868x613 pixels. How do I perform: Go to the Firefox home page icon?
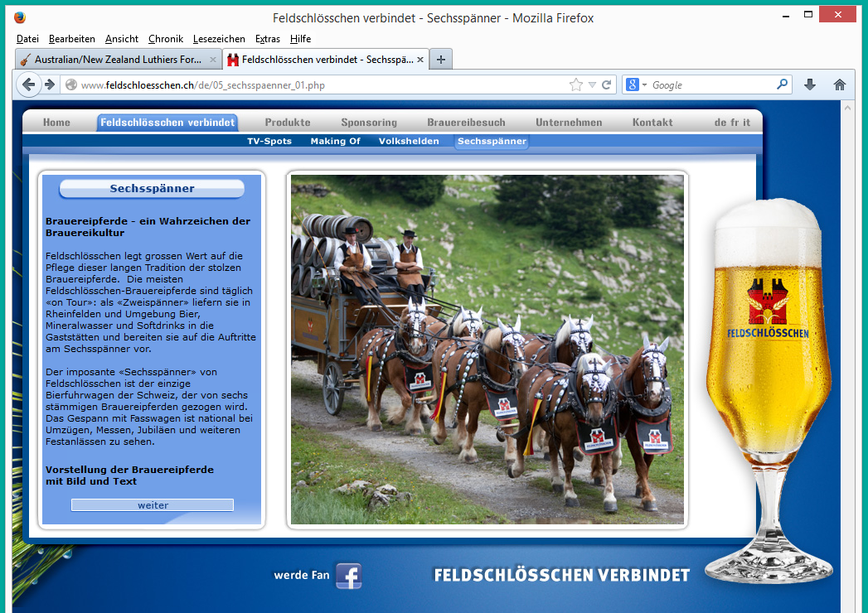pyautogui.click(x=840, y=84)
